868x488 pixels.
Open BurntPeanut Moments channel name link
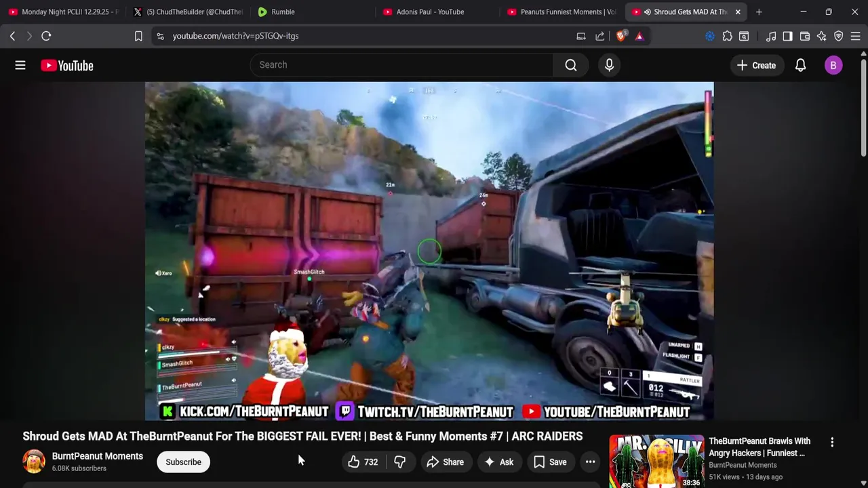pos(98,456)
